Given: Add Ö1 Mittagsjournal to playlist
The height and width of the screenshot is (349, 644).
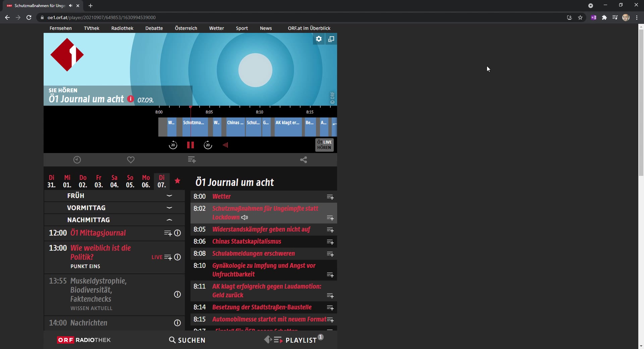Looking at the screenshot, I should [168, 233].
